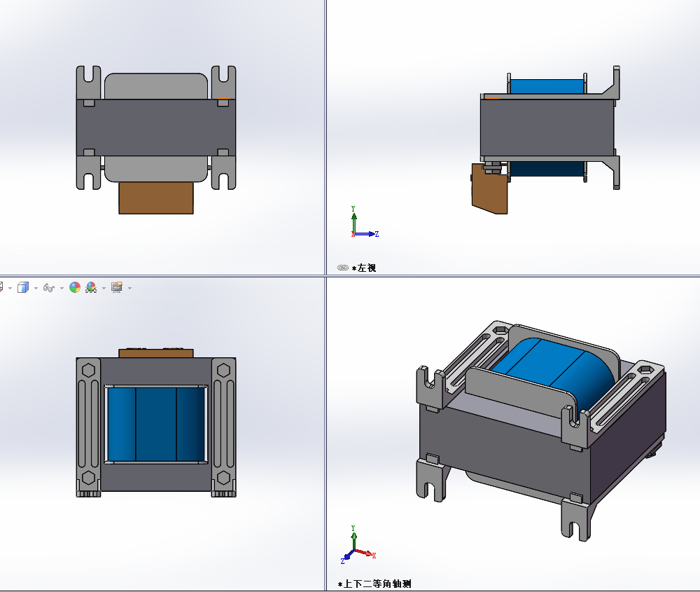Click the isometric view coordinate triad
The image size is (700, 592).
(358, 544)
